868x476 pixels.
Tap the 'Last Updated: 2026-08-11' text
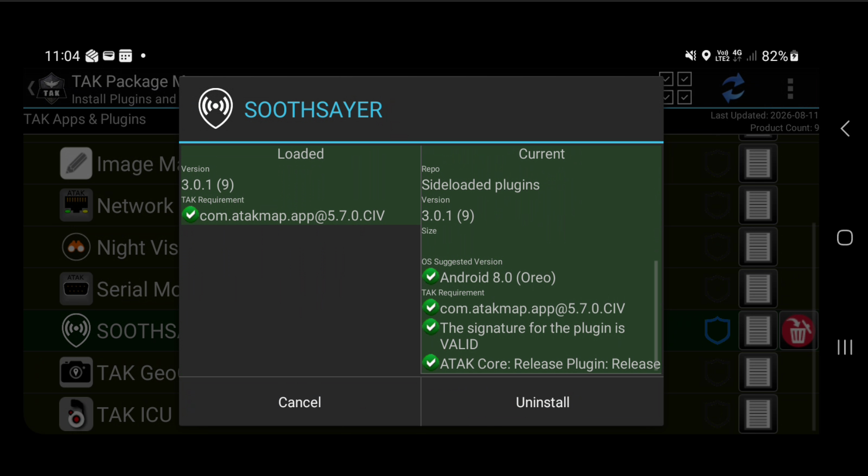pos(765,115)
